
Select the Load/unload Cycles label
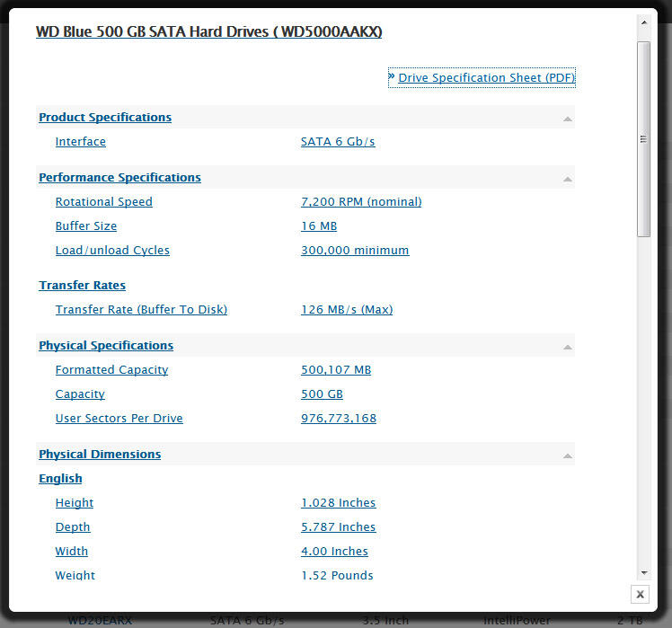[112, 250]
